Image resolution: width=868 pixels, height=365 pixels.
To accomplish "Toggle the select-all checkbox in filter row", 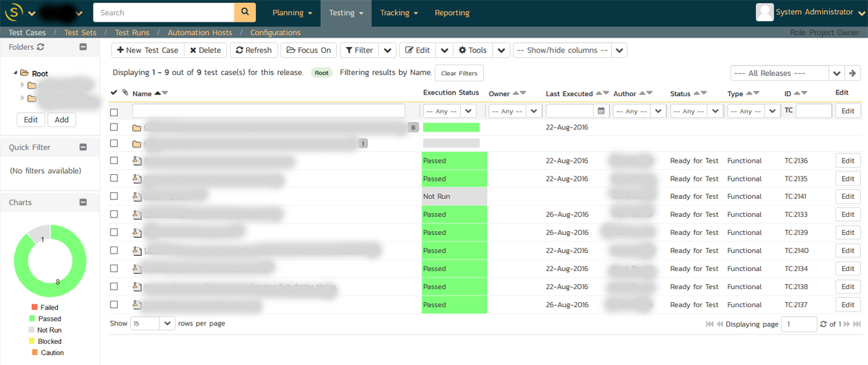I will click(114, 112).
